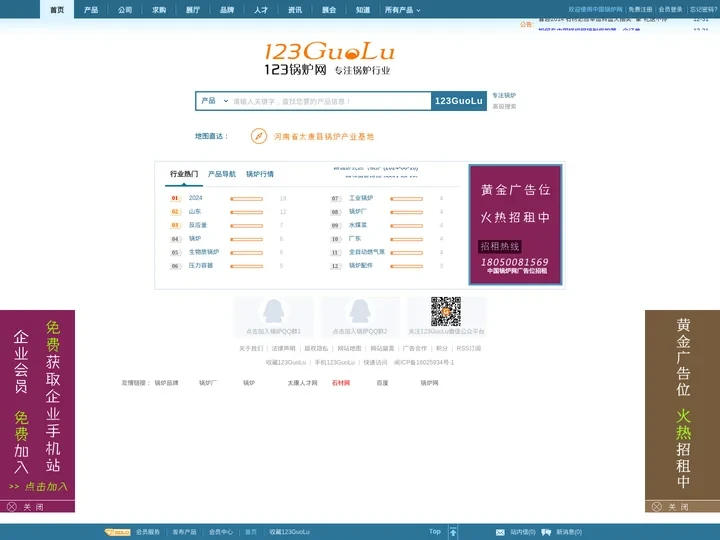Open 产品 in top navigation

click(91, 10)
